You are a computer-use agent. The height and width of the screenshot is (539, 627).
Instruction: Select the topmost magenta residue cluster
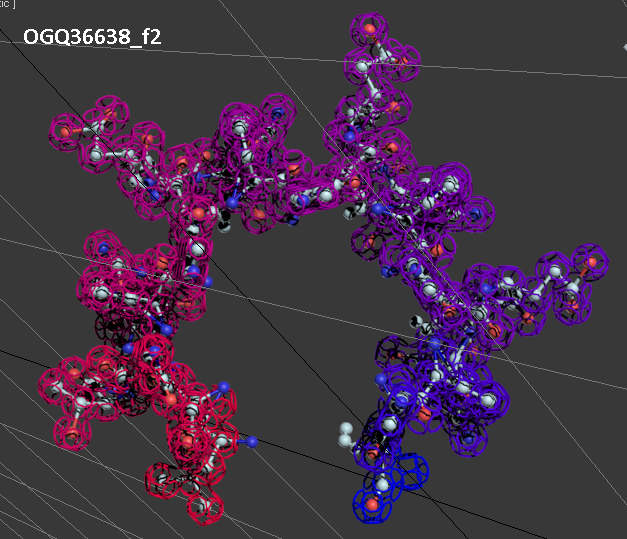375,50
